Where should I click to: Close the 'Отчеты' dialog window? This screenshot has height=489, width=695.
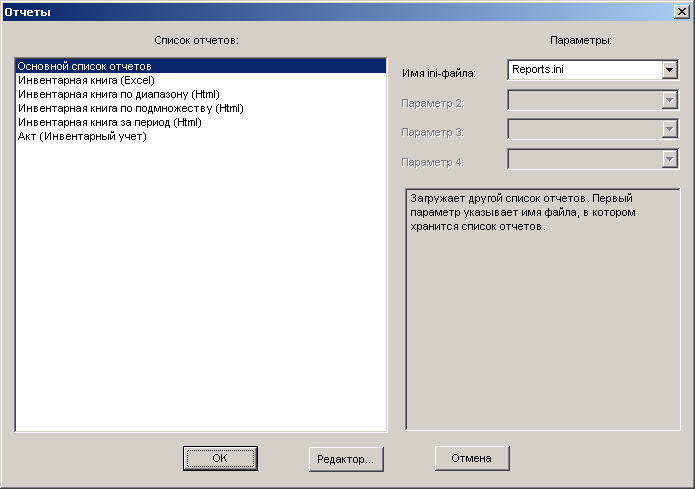681,12
